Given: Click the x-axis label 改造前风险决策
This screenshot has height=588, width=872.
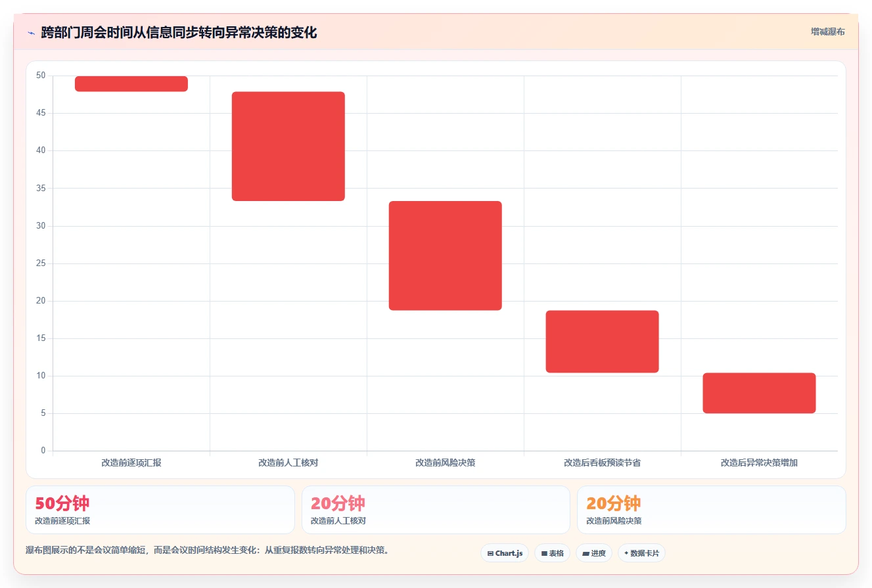Looking at the screenshot, I should (x=446, y=463).
